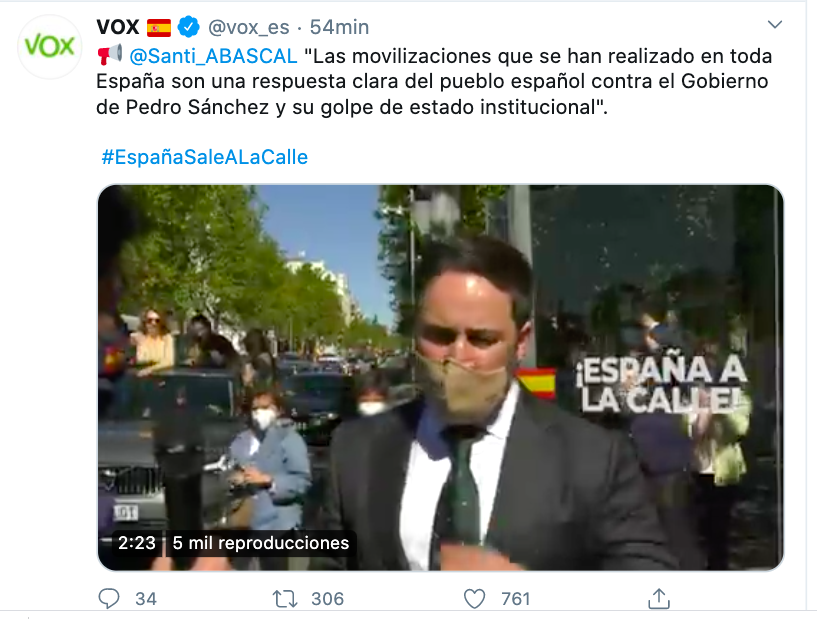
Task: Click the VOX profile avatar logo
Action: [x=49, y=47]
